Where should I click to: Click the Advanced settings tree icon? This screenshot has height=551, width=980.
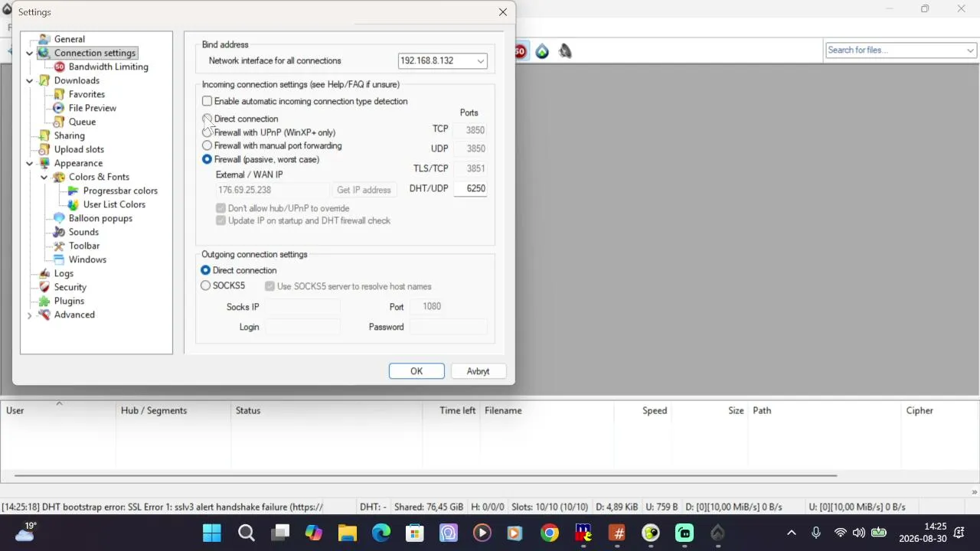44,315
